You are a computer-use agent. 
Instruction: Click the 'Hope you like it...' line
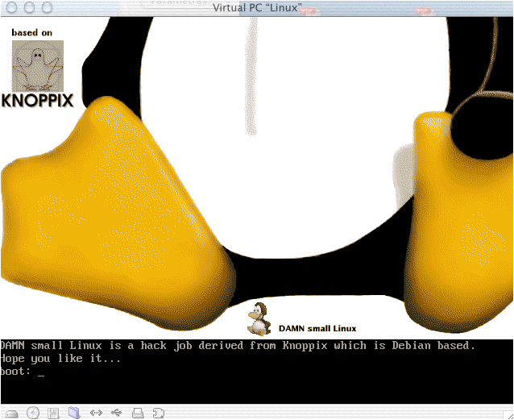click(x=60, y=358)
